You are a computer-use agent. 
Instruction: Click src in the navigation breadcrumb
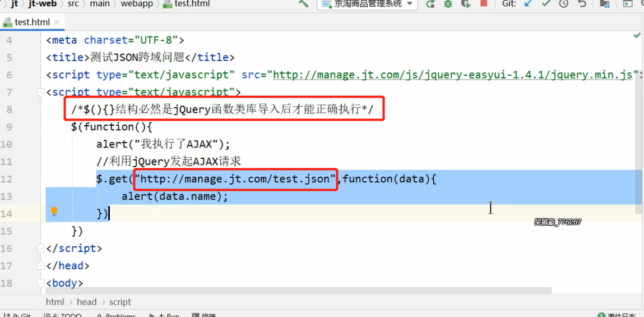tap(74, 4)
